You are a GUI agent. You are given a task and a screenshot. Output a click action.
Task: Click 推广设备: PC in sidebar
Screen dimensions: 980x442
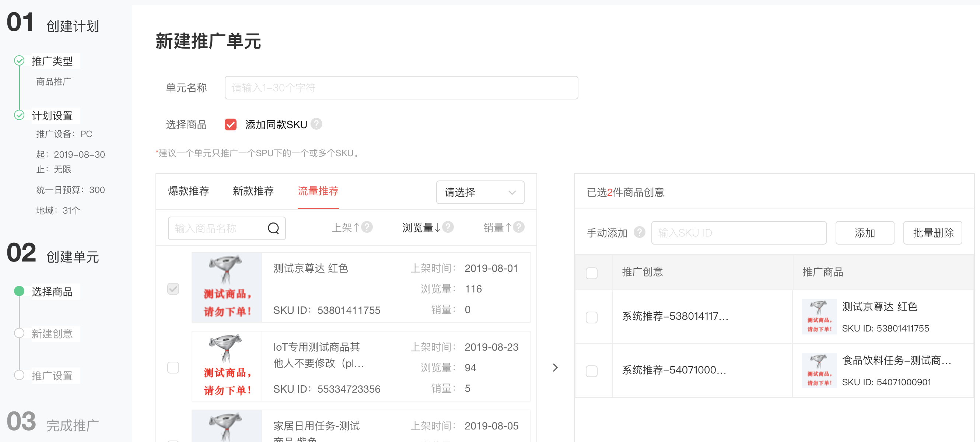[64, 134]
